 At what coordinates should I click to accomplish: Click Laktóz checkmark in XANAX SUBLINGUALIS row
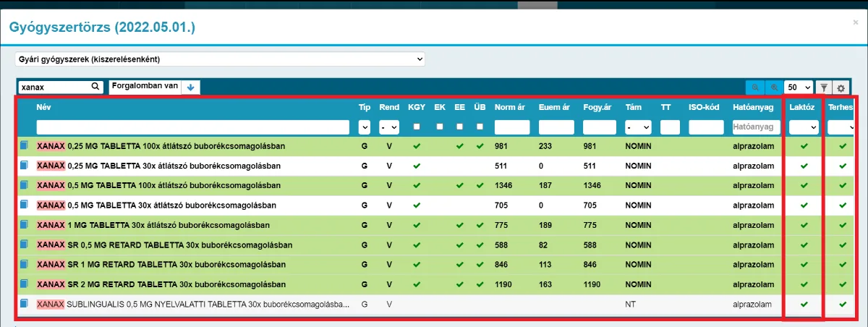tap(804, 305)
